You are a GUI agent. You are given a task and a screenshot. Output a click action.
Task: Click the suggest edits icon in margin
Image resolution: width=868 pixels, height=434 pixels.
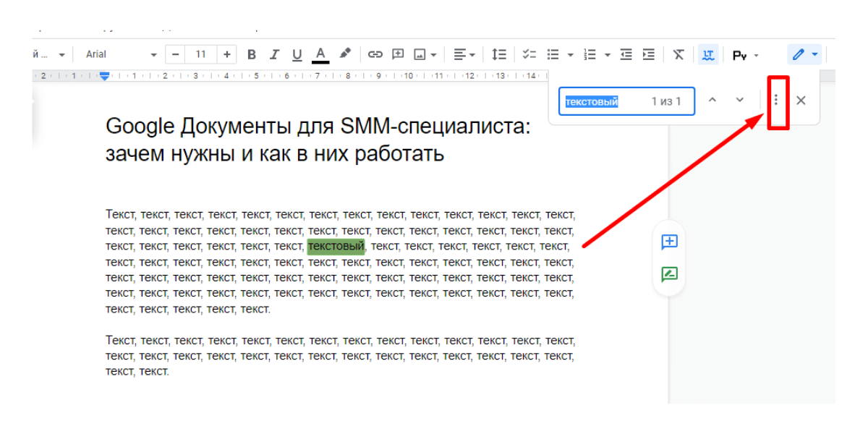tap(669, 275)
